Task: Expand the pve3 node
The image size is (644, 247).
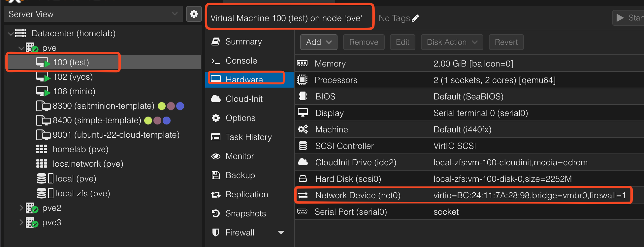Action: click(x=21, y=222)
